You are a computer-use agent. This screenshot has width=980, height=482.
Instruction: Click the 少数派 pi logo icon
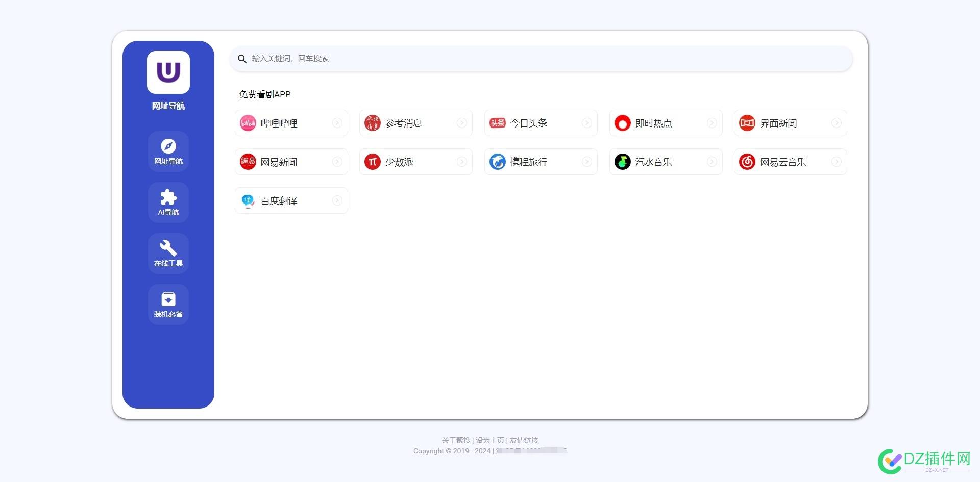pyautogui.click(x=373, y=162)
